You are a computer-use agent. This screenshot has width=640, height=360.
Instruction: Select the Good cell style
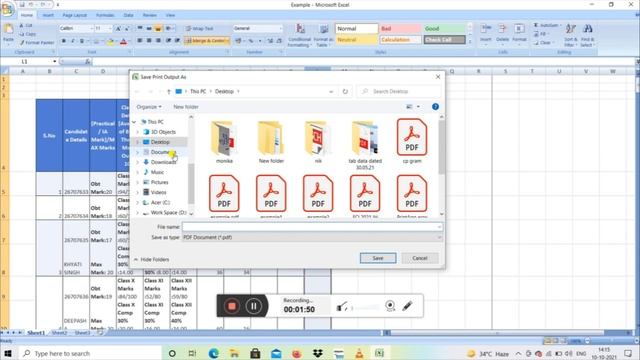[x=444, y=29]
